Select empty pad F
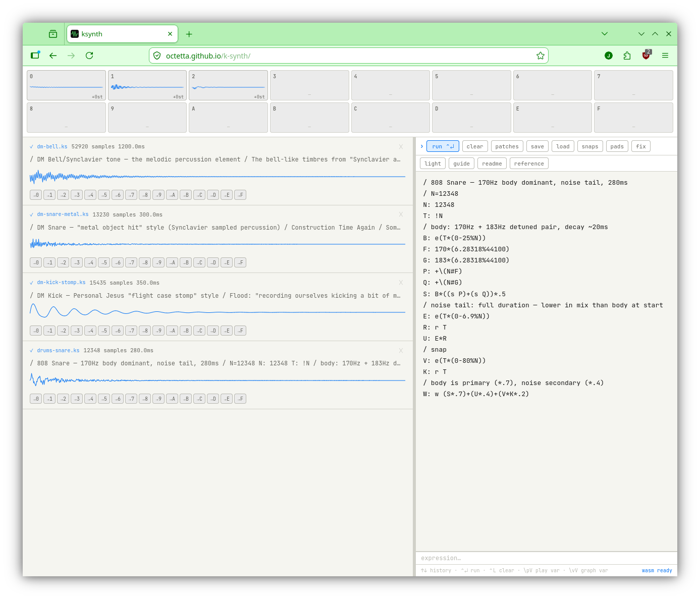Image resolution: width=700 pixels, height=599 pixels. [633, 118]
